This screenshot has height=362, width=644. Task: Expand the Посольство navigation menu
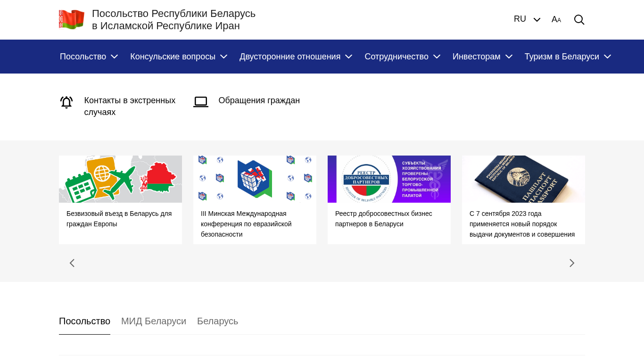pyautogui.click(x=89, y=57)
